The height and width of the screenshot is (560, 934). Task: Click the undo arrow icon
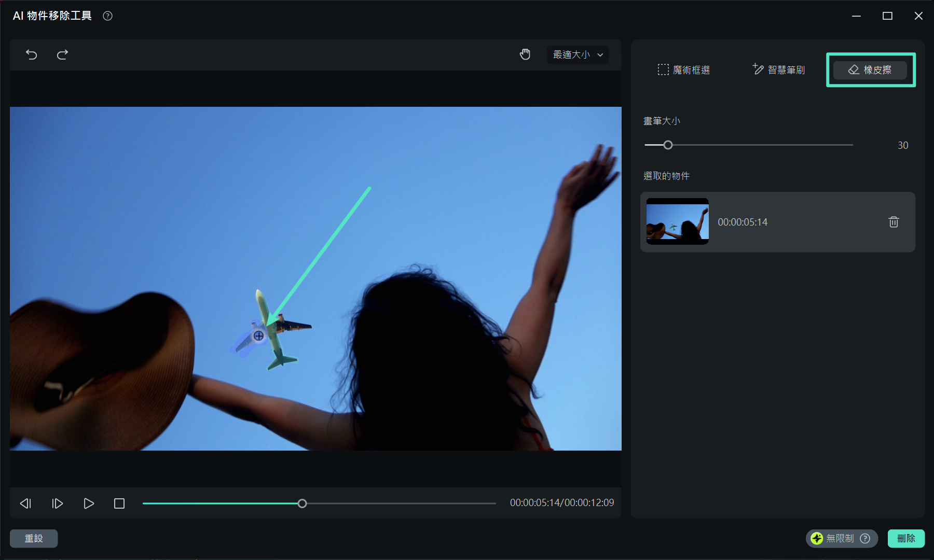(x=32, y=54)
